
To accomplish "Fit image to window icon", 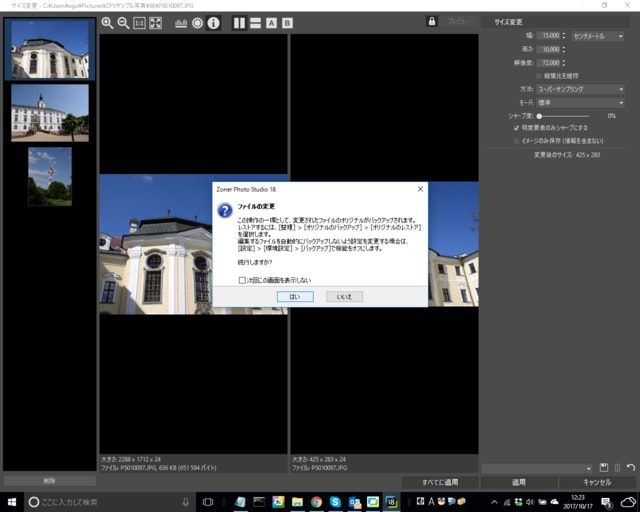I will pyautogui.click(x=155, y=23).
